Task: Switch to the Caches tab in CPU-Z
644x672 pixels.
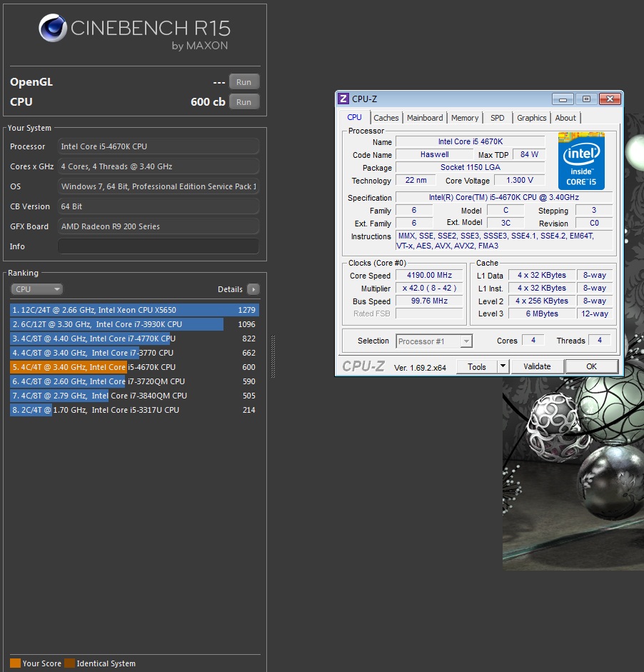Action: (386, 118)
